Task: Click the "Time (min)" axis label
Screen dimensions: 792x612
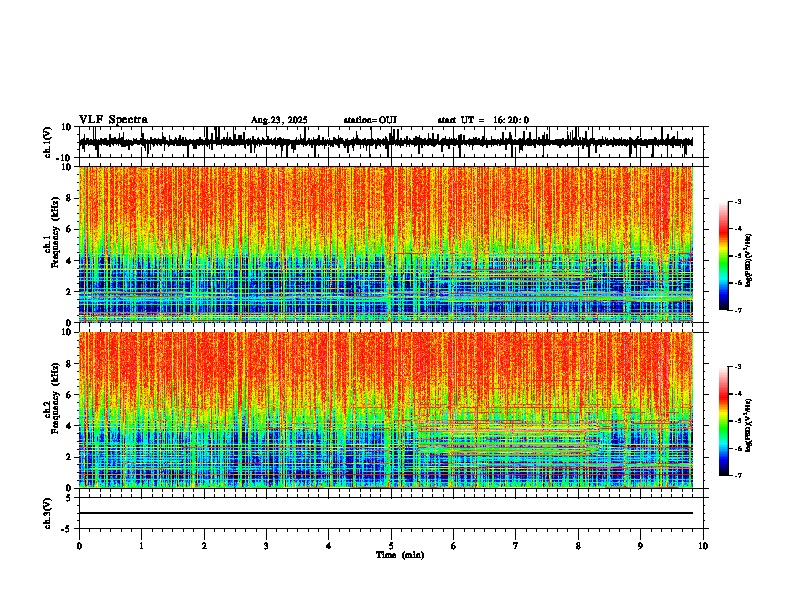Action: click(400, 555)
